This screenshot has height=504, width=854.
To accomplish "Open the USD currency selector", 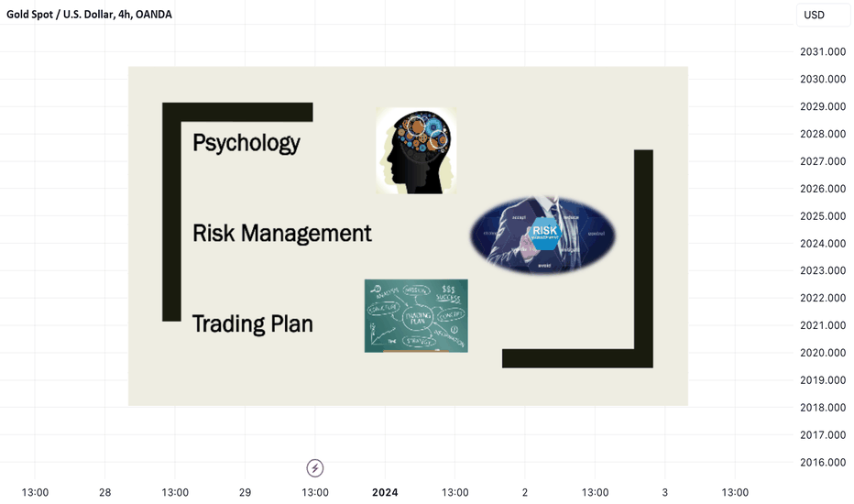I will click(823, 15).
